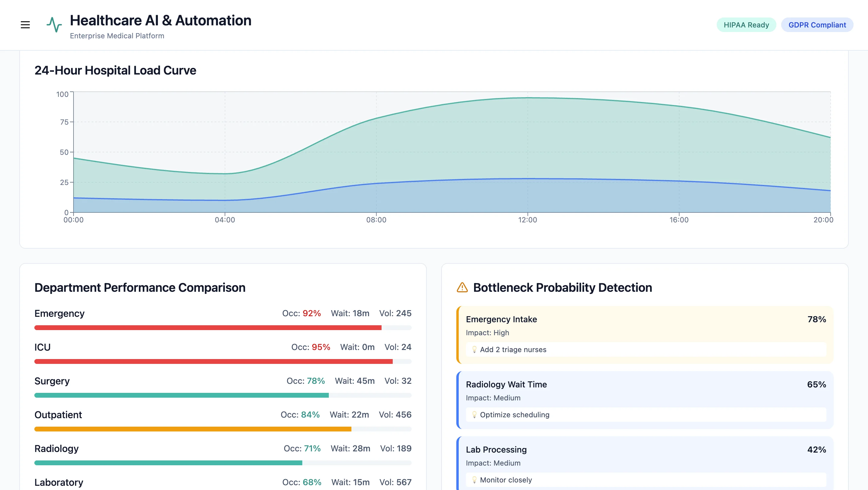Click the lightbulb icon on 'Monitor closely'

[x=475, y=480]
